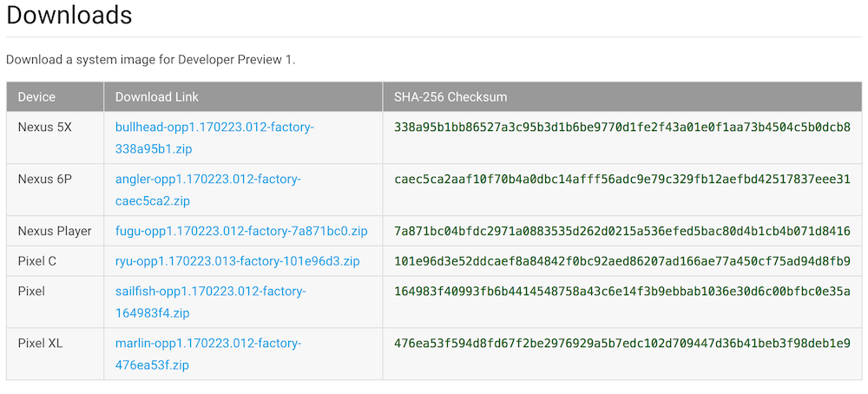Open the bullhead-opp1 factory zip link
The width and height of the screenshot is (868, 394).
coord(214,128)
